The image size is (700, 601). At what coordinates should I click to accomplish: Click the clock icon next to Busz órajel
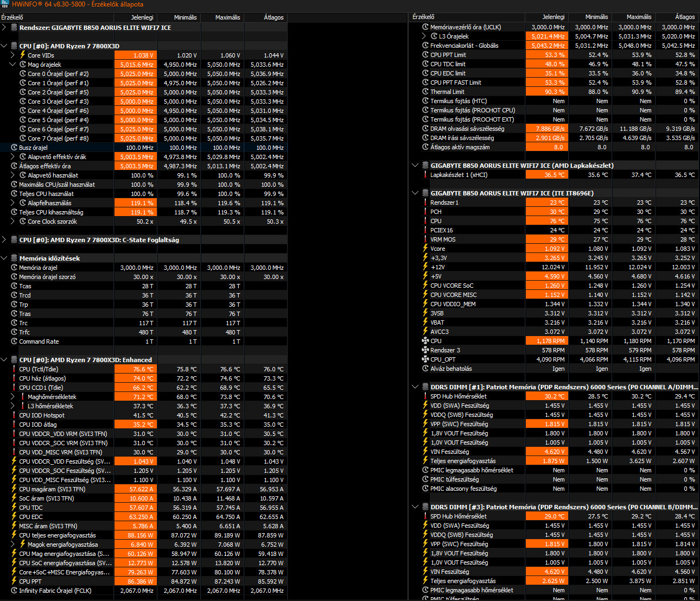pyautogui.click(x=14, y=147)
